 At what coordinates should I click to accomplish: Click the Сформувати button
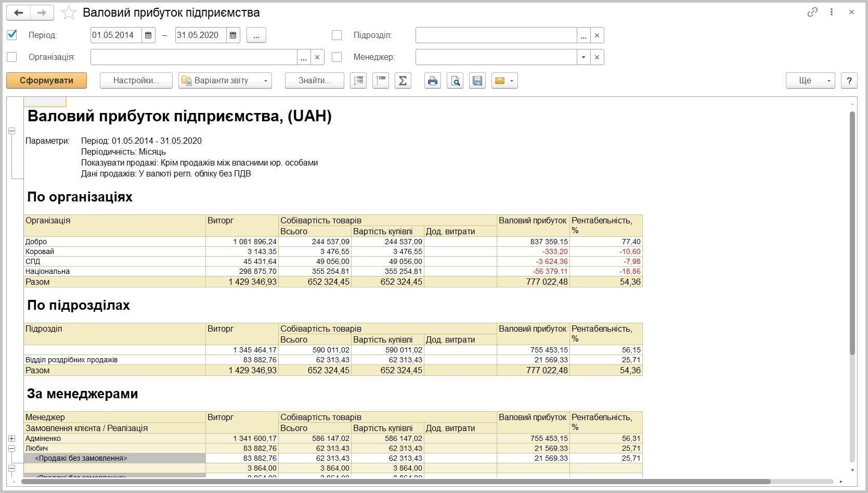[x=47, y=81]
